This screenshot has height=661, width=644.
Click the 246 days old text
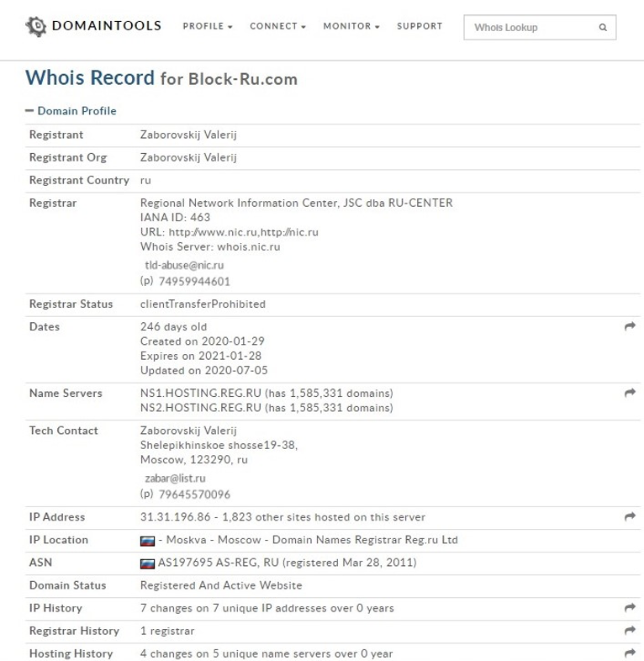pyautogui.click(x=173, y=326)
